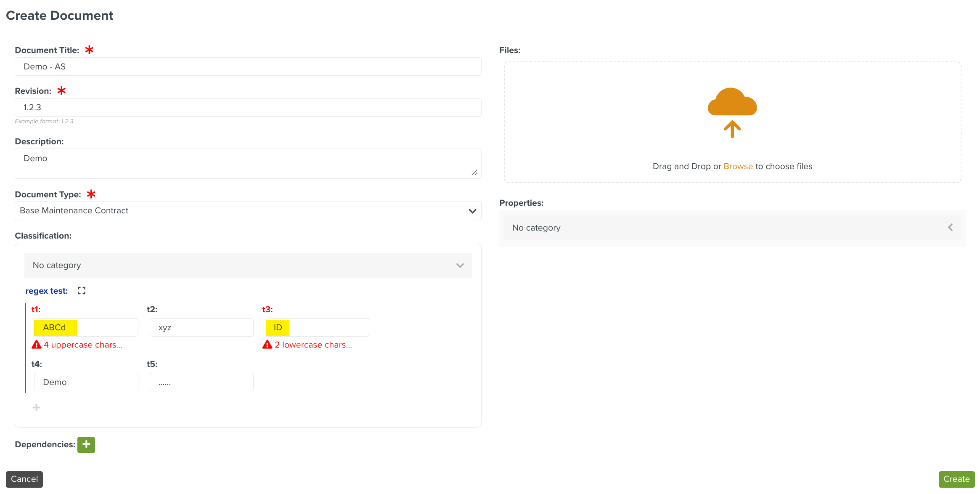The width and height of the screenshot is (980, 494).
Task: Open the Document Type dropdown
Action: pyautogui.click(x=248, y=211)
